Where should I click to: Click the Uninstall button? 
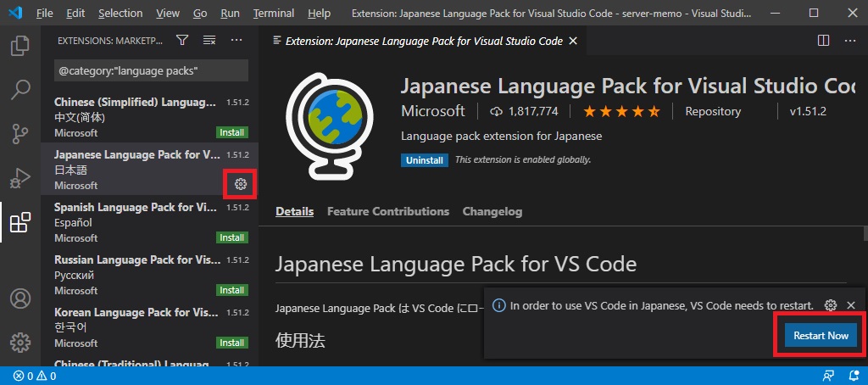click(425, 160)
